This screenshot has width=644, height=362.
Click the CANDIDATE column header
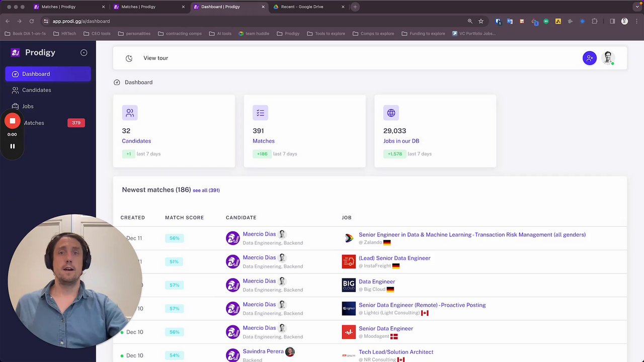(241, 218)
